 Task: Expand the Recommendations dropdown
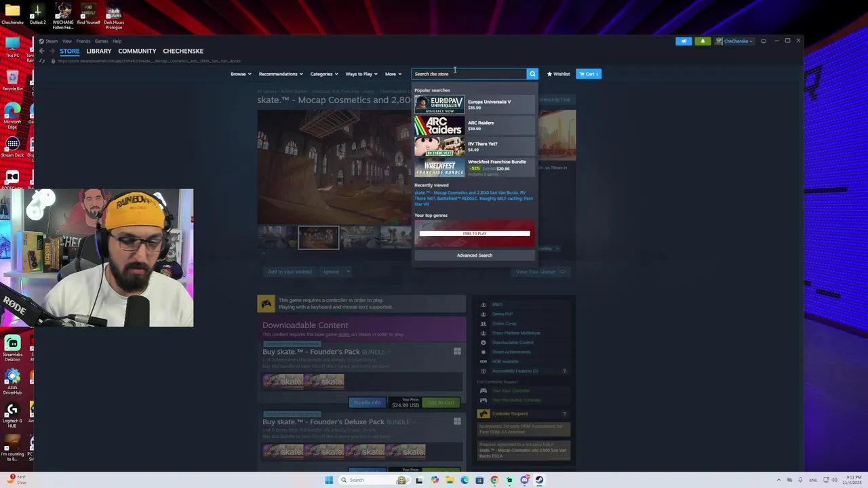(x=281, y=74)
